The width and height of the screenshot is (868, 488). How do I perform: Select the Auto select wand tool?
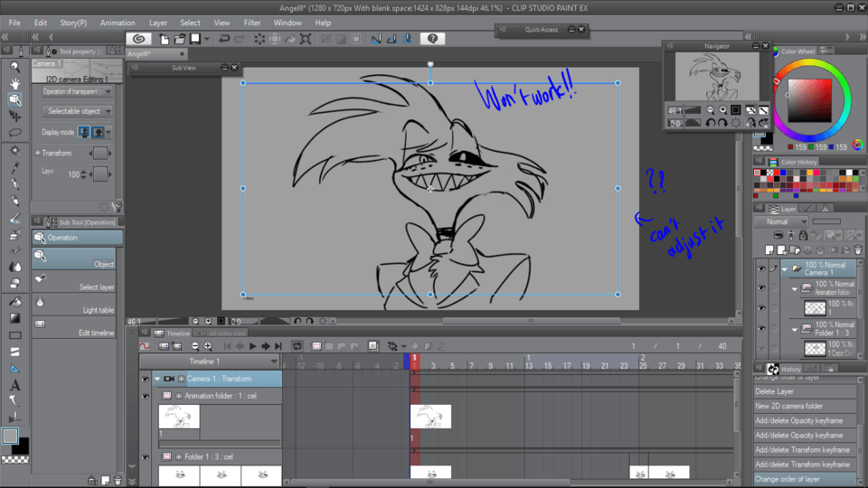pyautogui.click(x=15, y=151)
